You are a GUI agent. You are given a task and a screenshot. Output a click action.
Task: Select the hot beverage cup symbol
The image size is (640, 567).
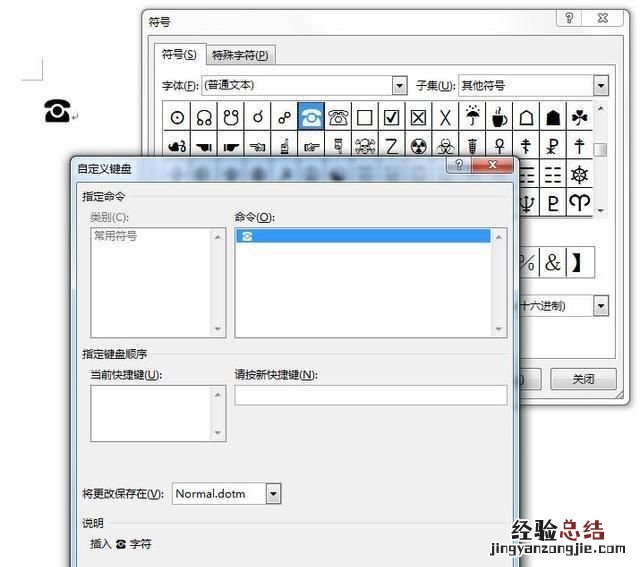click(499, 117)
